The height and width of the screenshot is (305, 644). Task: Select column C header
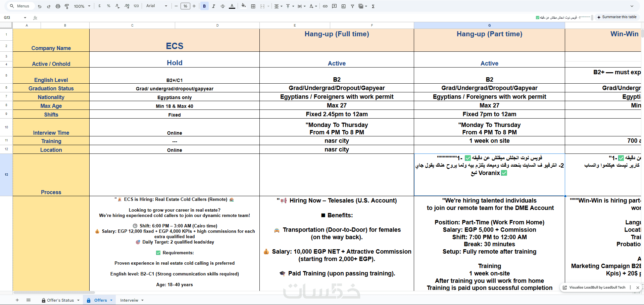(132, 26)
